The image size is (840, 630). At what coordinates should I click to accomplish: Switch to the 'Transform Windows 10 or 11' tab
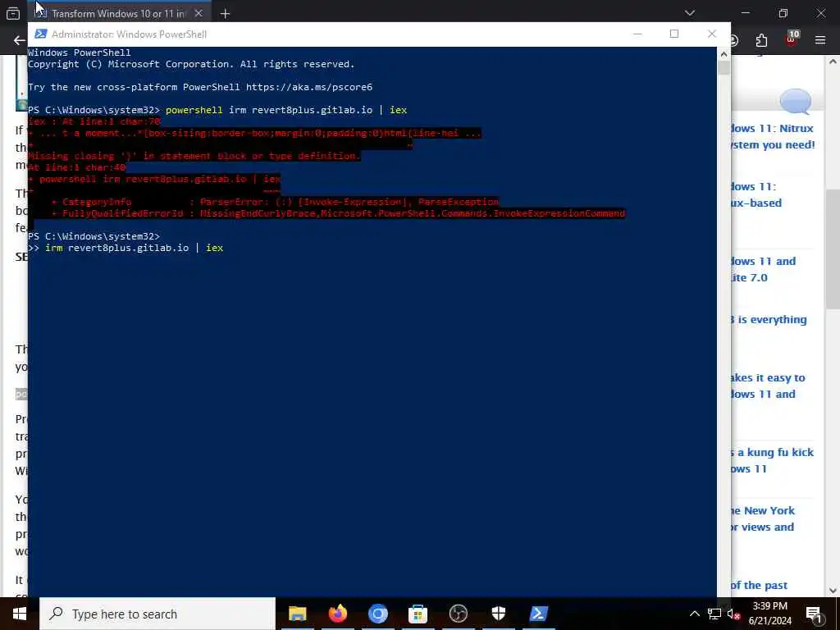[x=116, y=13]
